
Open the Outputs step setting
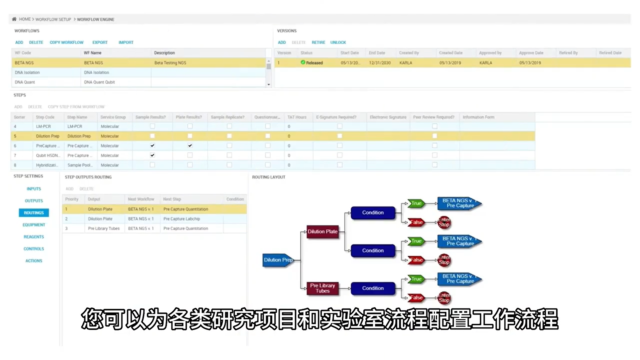[x=34, y=201]
